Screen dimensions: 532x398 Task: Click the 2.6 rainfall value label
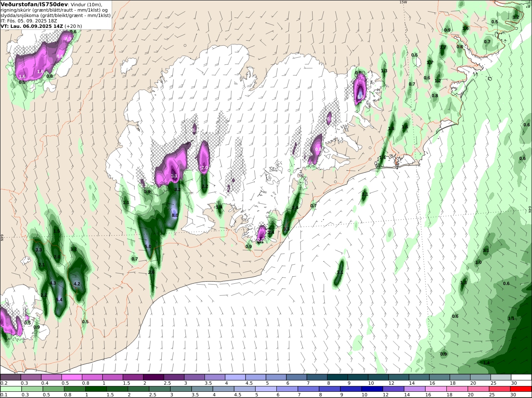click(x=151, y=272)
